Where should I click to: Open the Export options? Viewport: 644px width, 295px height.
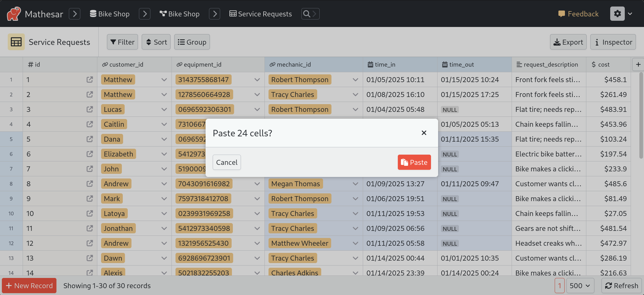click(x=568, y=42)
